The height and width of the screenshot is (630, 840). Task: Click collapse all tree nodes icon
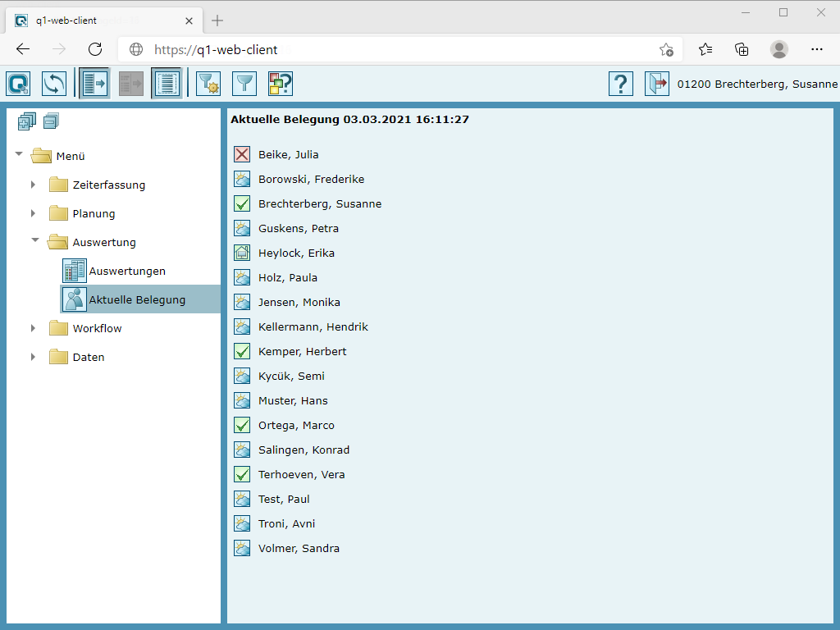click(52, 122)
